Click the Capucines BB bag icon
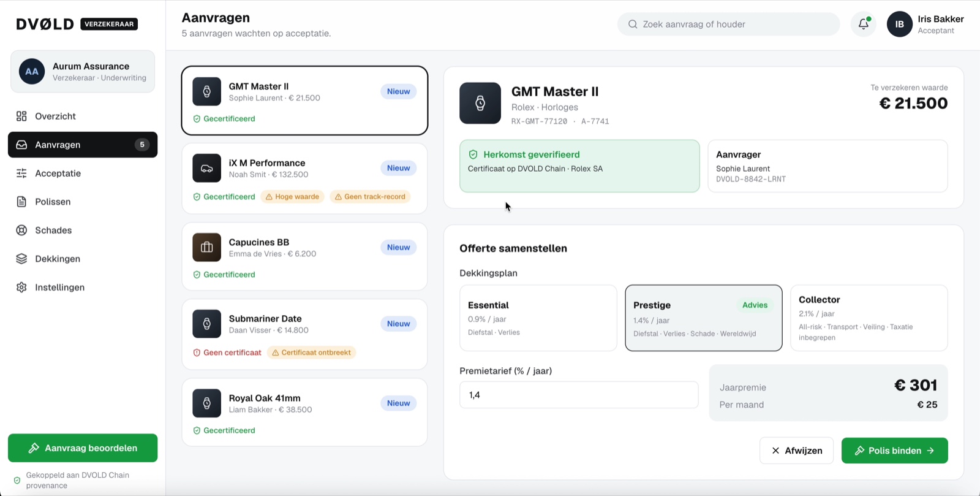This screenshot has height=496, width=980. point(207,247)
